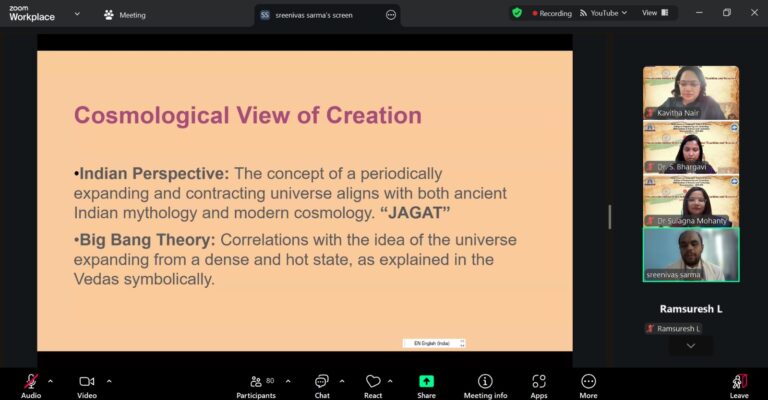Screen dimensions: 768x400
Task: Open the Chat panel
Action: pyautogui.click(x=322, y=381)
